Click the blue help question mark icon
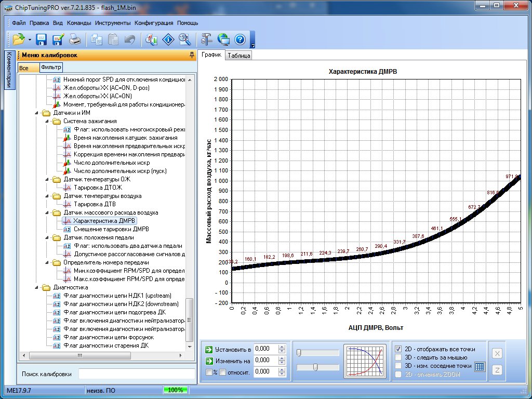The height and width of the screenshot is (399, 532). point(240,39)
